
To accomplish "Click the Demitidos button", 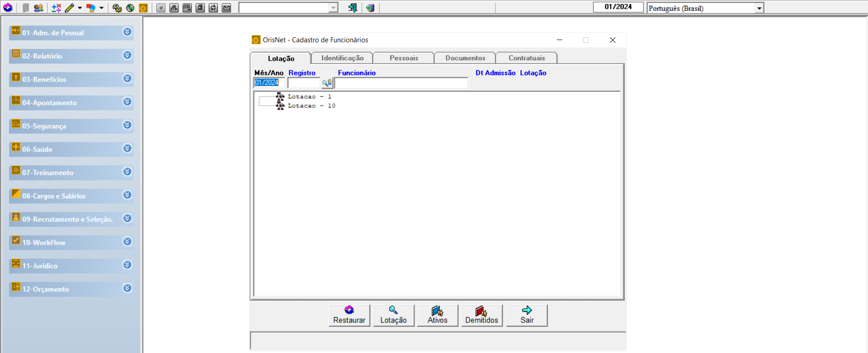I will pyautogui.click(x=481, y=315).
